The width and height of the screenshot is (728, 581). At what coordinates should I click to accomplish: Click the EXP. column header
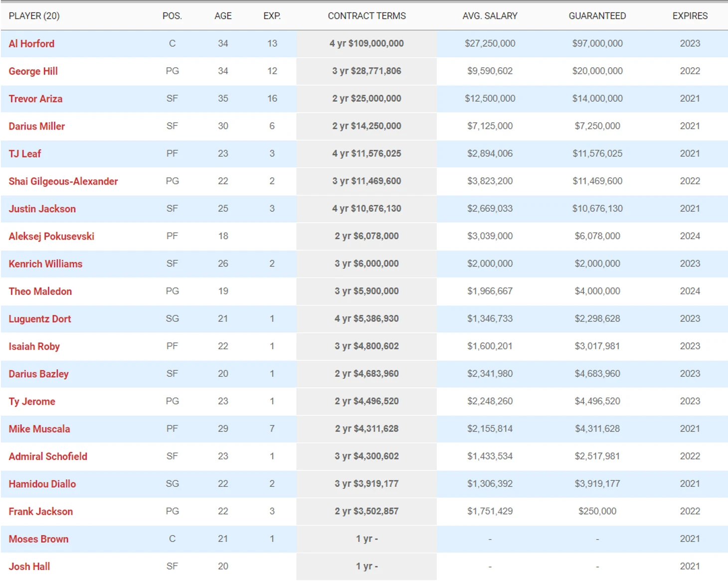[272, 16]
